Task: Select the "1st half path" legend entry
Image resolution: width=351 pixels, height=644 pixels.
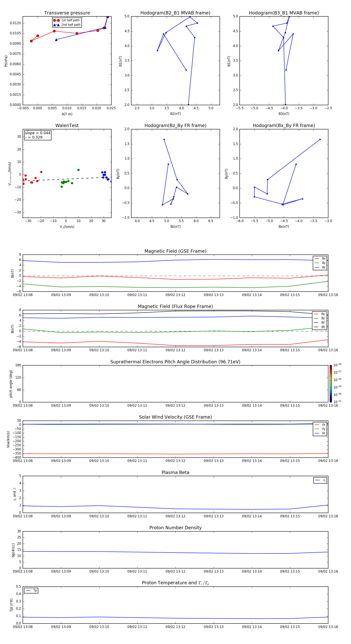Action: click(67, 20)
